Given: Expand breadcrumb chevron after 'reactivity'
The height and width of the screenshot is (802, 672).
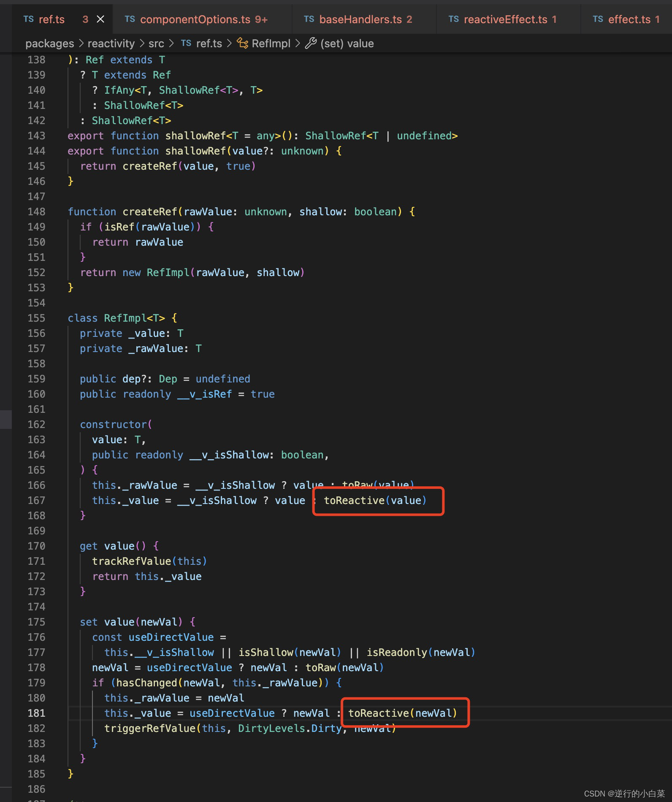Looking at the screenshot, I should pyautogui.click(x=141, y=43).
